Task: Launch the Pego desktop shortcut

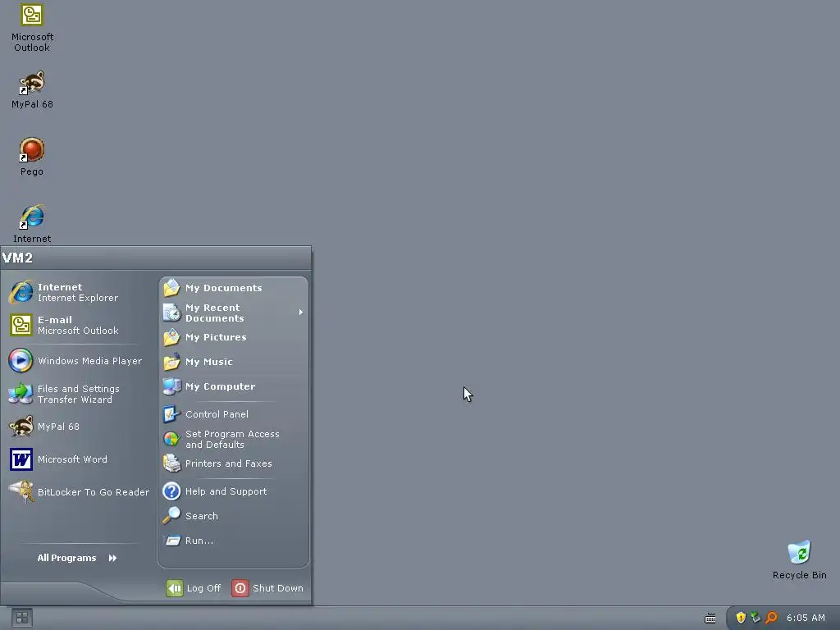Action: [32, 157]
